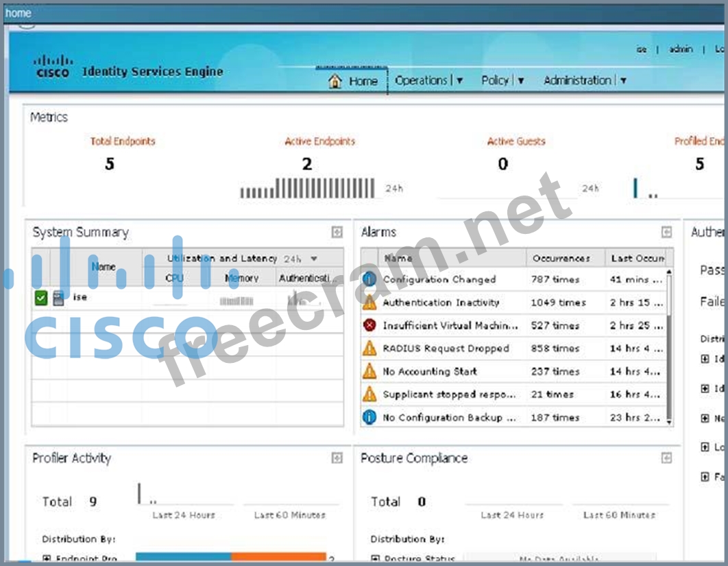Viewport: 728px width, 566px height.
Task: Click the Authentication Inactivity warning icon
Action: click(x=369, y=302)
